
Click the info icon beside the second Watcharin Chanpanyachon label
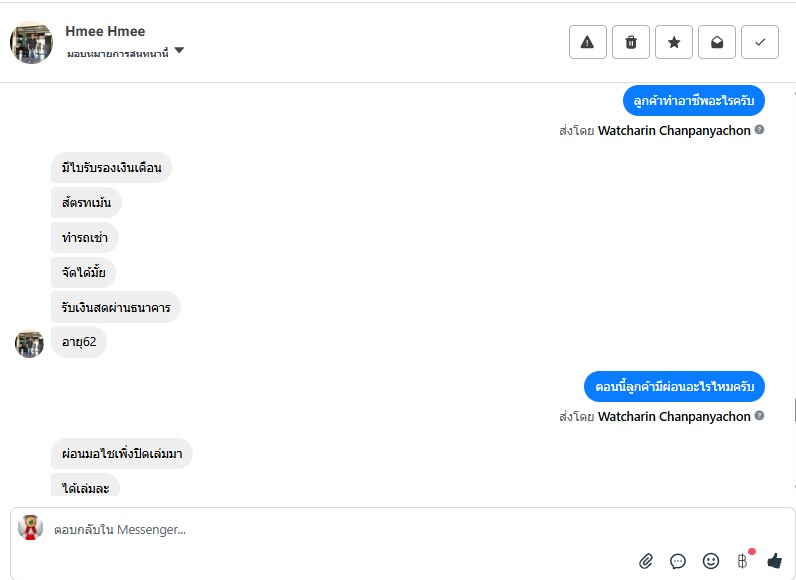point(760,416)
